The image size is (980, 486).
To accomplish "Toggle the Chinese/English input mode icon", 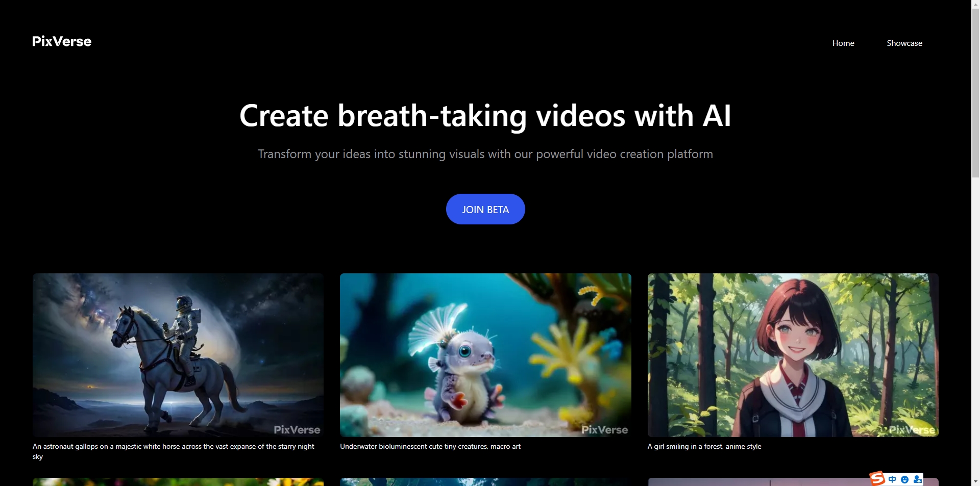I will tap(892, 479).
